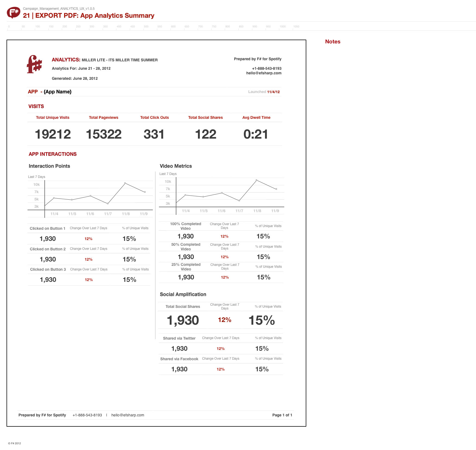Image resolution: width=476 pixels, height=450 pixels.
Task: Click the ANALYTICS: MILLER LITE campaign title
Action: tap(105, 60)
